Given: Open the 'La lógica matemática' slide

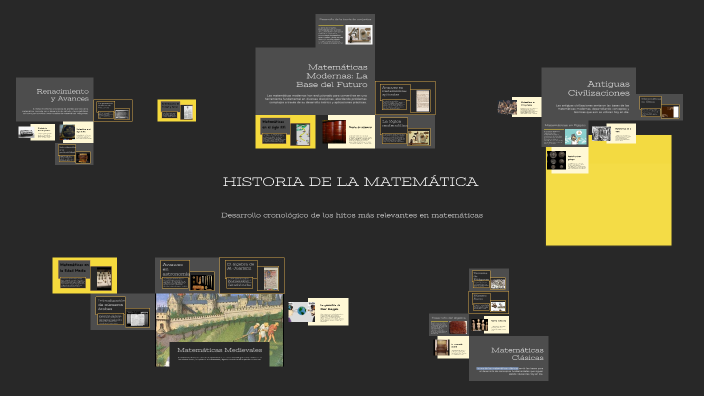Looking at the screenshot, I should 405,132.
